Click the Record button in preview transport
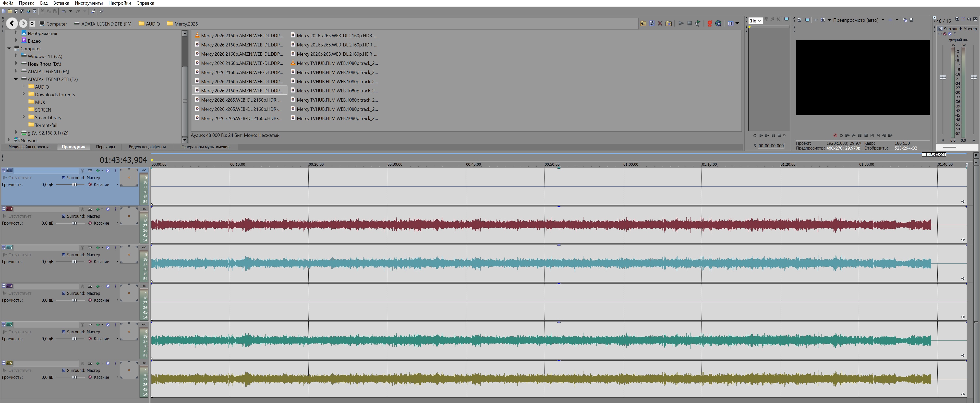Viewport: 980px width, 403px height. pyautogui.click(x=835, y=135)
